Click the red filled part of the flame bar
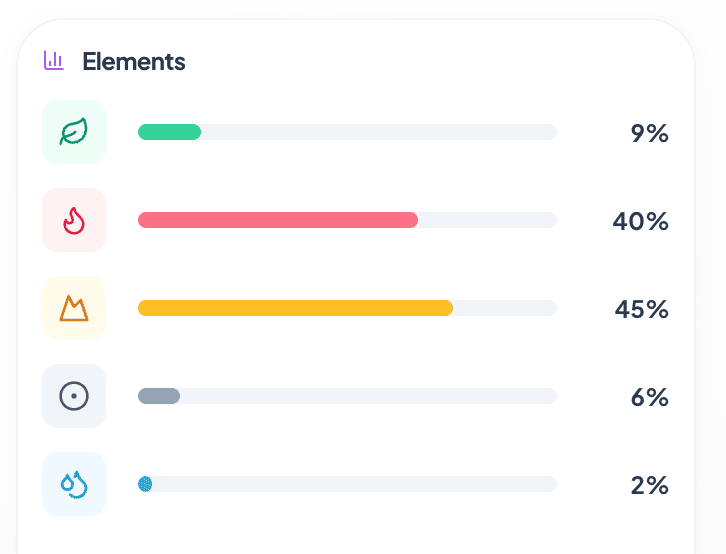 (x=277, y=220)
